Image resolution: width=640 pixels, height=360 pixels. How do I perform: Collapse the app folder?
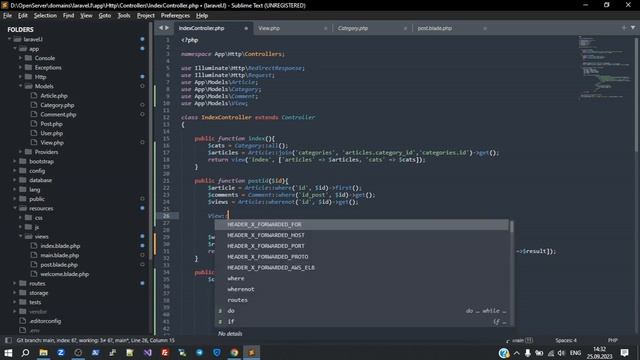15,49
